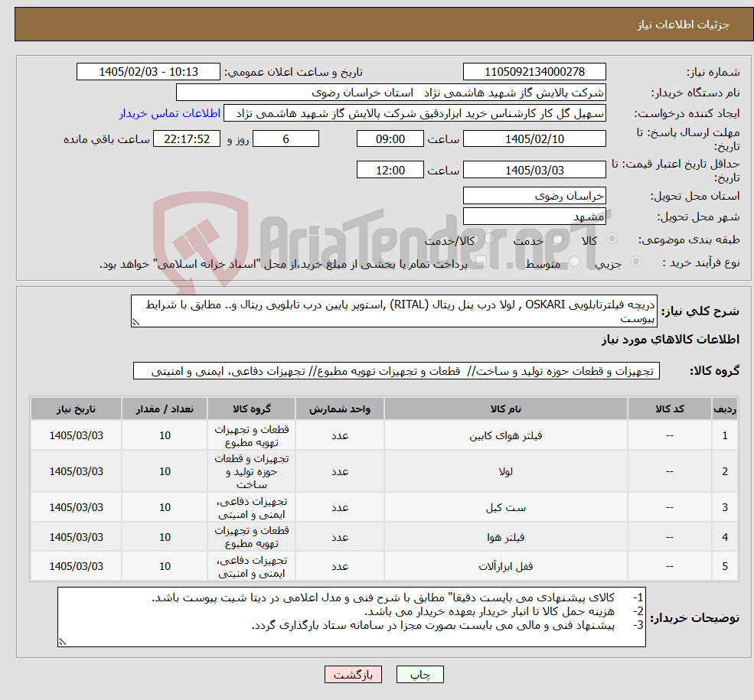Click the buyer notes text area

point(351,617)
